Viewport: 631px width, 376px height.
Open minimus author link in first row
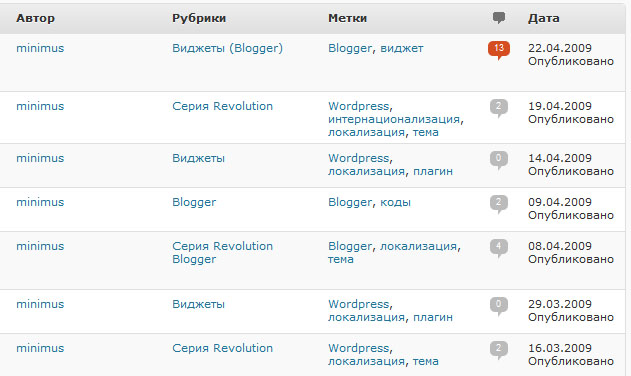(40, 48)
